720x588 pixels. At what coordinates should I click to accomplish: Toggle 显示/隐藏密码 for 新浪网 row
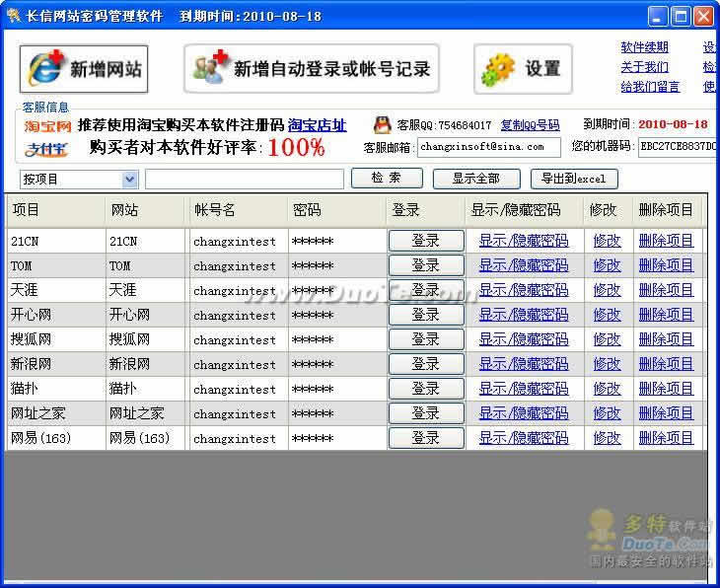tap(524, 365)
